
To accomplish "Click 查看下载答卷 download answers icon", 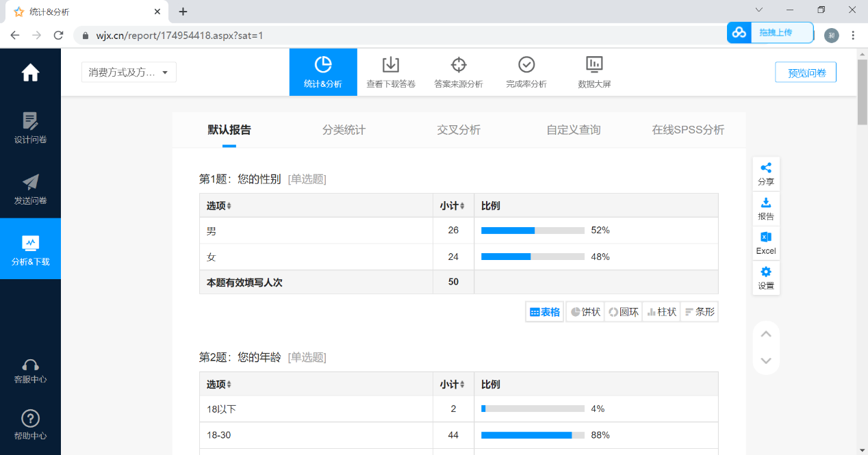I will coord(390,72).
